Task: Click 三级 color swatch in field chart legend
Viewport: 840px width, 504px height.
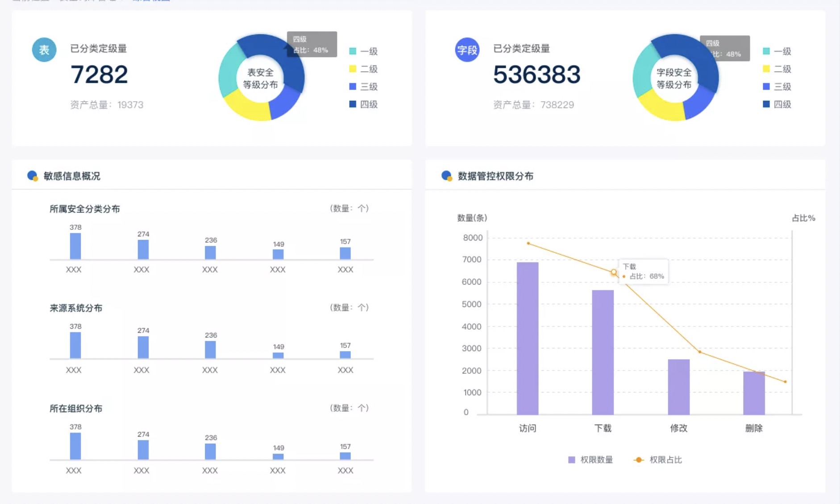Action: pyautogui.click(x=766, y=87)
